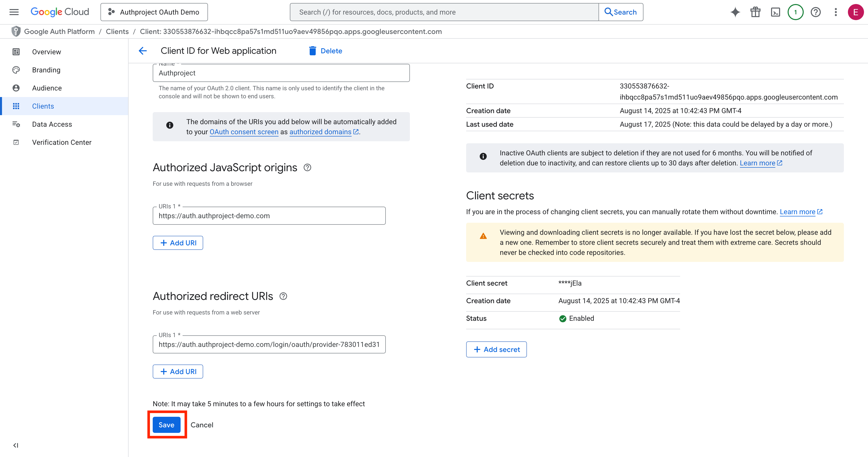Screen dimensions: 868x457
Task: Open the authorized domains link
Action: 324,132
